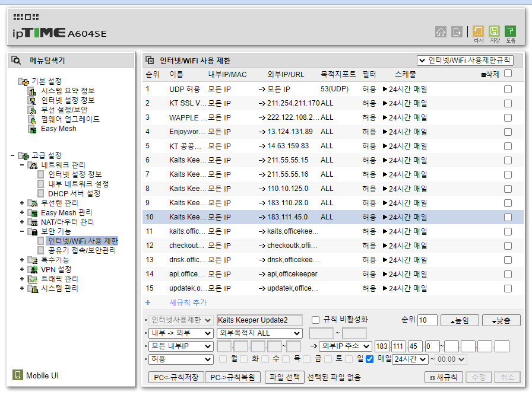Click the 새규칙 button
The height and width of the screenshot is (395, 532).
[x=444, y=377]
